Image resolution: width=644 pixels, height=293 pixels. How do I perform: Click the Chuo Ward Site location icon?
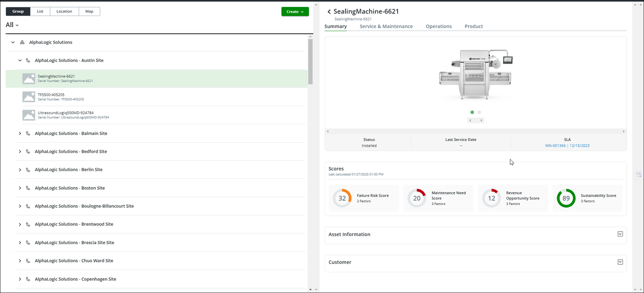[x=28, y=261]
